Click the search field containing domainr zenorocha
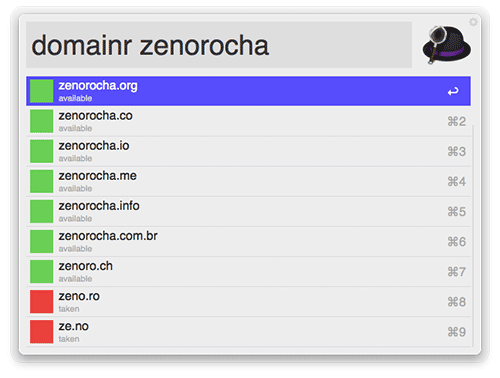500x378 pixels. pos(219,45)
